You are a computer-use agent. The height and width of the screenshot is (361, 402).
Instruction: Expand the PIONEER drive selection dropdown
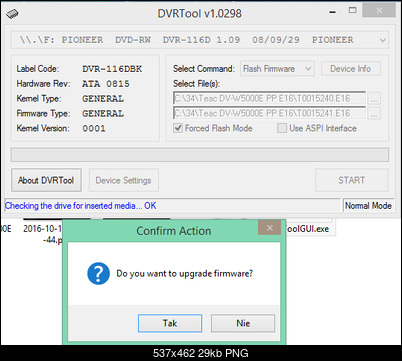coord(200,40)
